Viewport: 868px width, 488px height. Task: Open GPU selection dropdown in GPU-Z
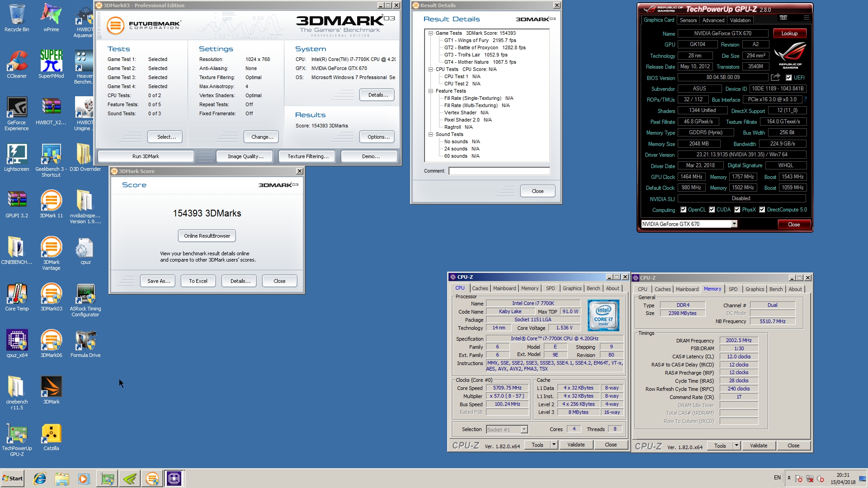[734, 224]
